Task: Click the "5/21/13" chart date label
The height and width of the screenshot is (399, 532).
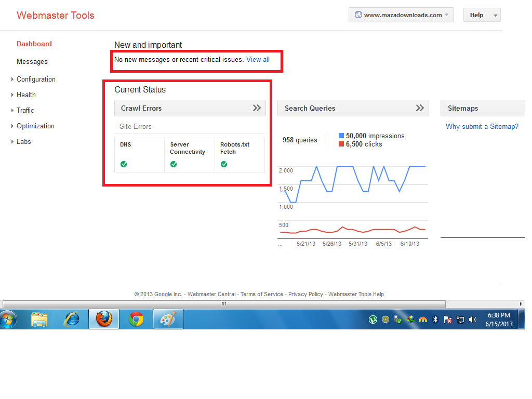Action: pos(306,244)
